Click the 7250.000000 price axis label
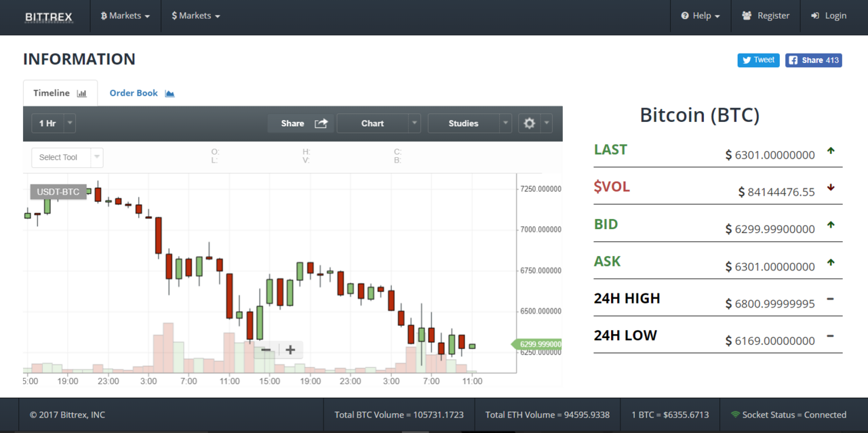 tap(540, 189)
